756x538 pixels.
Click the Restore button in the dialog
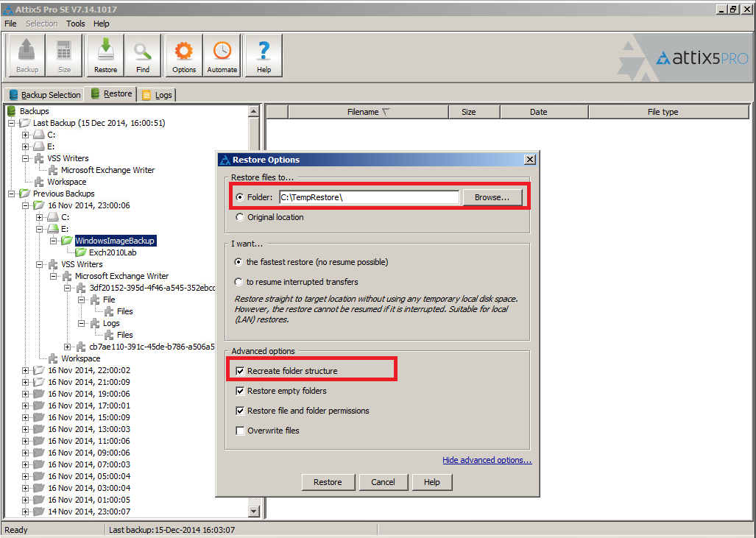pos(328,482)
